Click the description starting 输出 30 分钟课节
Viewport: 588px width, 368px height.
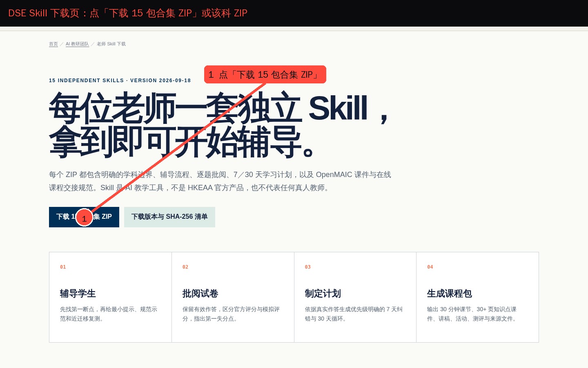[472, 314]
